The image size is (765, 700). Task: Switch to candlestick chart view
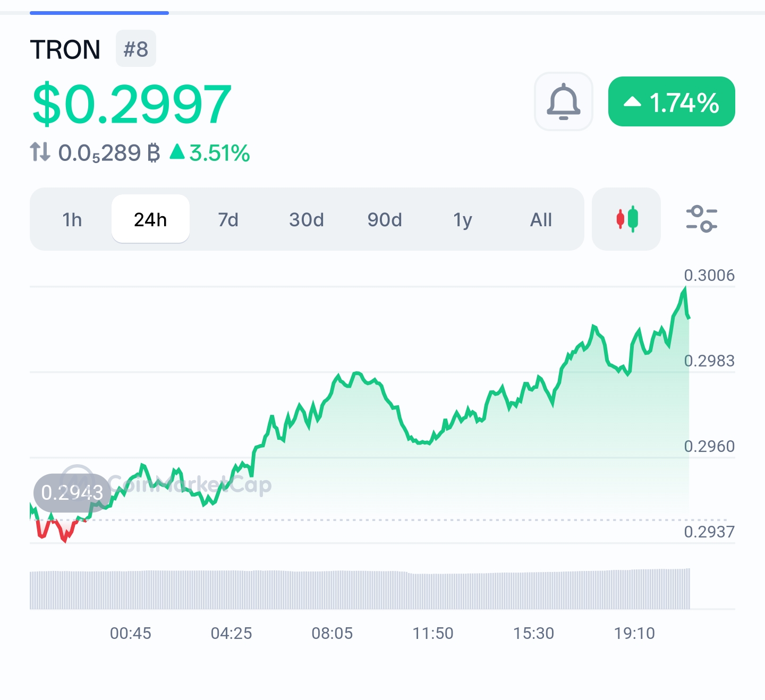pos(626,219)
